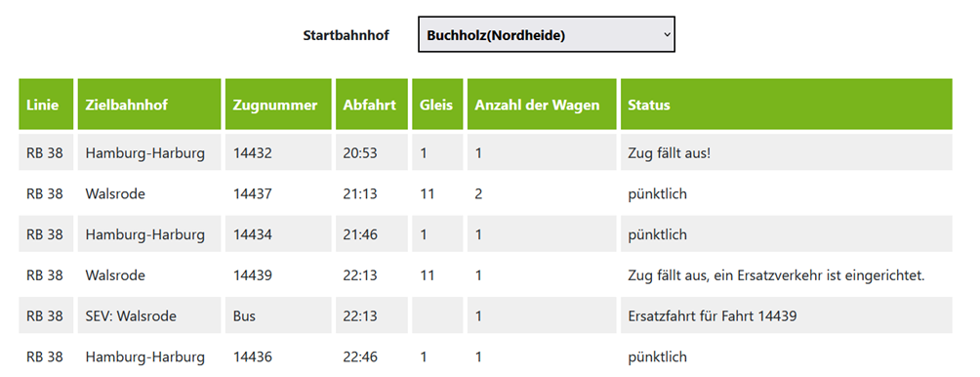
Task: Click the dropdown chevron next to Buchholz(Nordheide)
Action: [x=667, y=35]
